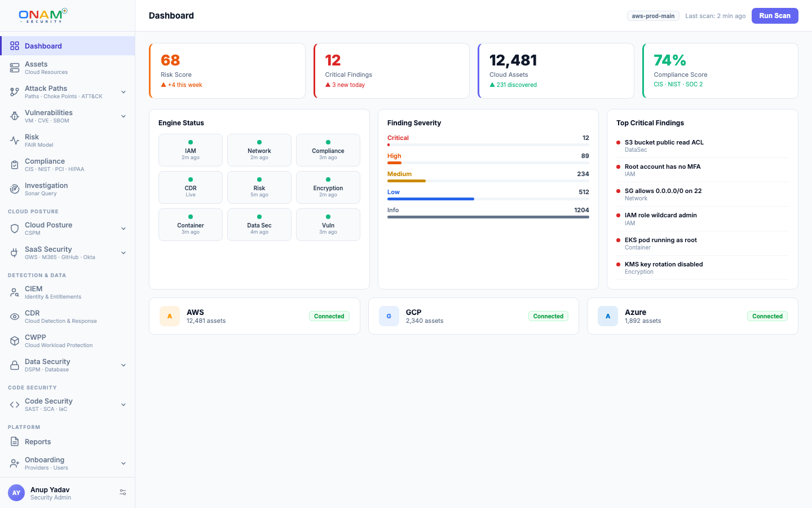
Task: Expand the Cloud Posture submenu chevron
Action: point(123,229)
